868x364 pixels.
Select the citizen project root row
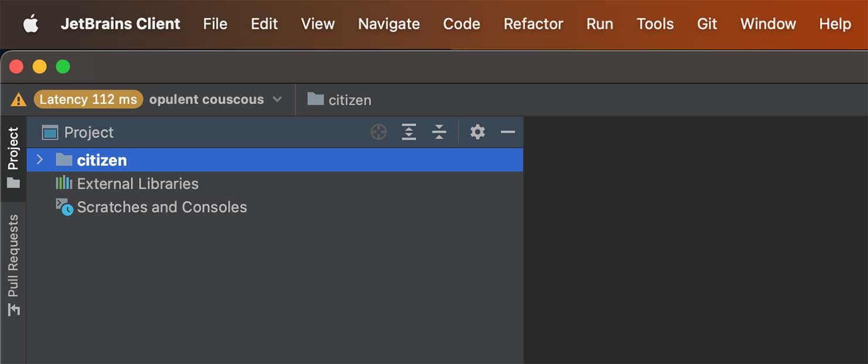point(275,160)
